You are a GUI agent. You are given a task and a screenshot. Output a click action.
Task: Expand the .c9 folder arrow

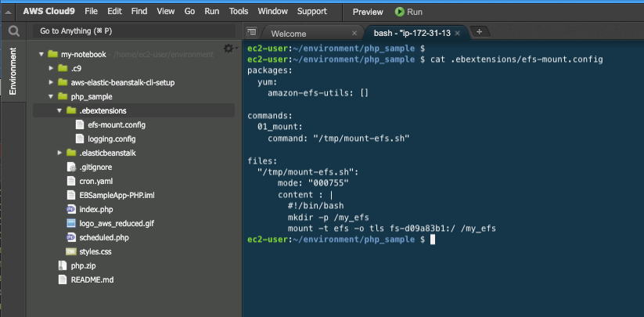pos(51,68)
